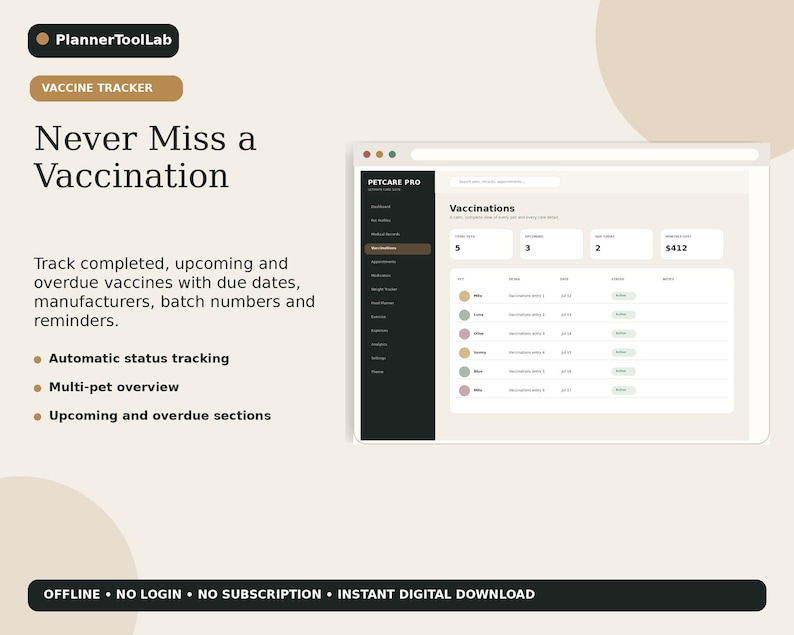Click "Vaccinations entry 1" detail cell
Image resolution: width=794 pixels, height=635 pixels.
527,296
